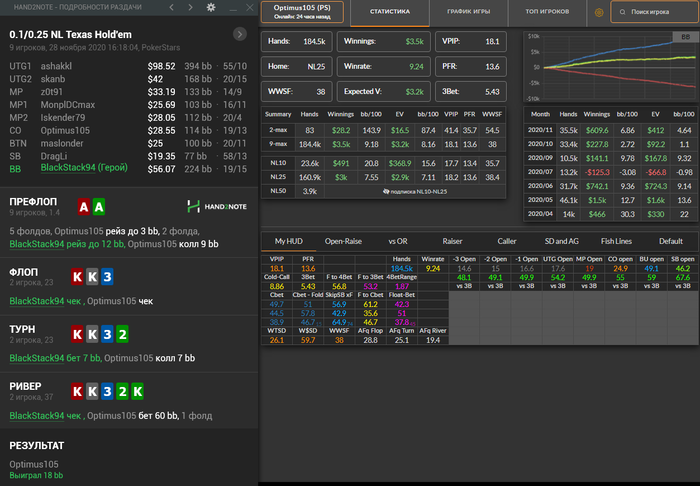This screenshot has height=486, width=700.
Task: Select player DragLi in SB row
Action: tap(54, 156)
